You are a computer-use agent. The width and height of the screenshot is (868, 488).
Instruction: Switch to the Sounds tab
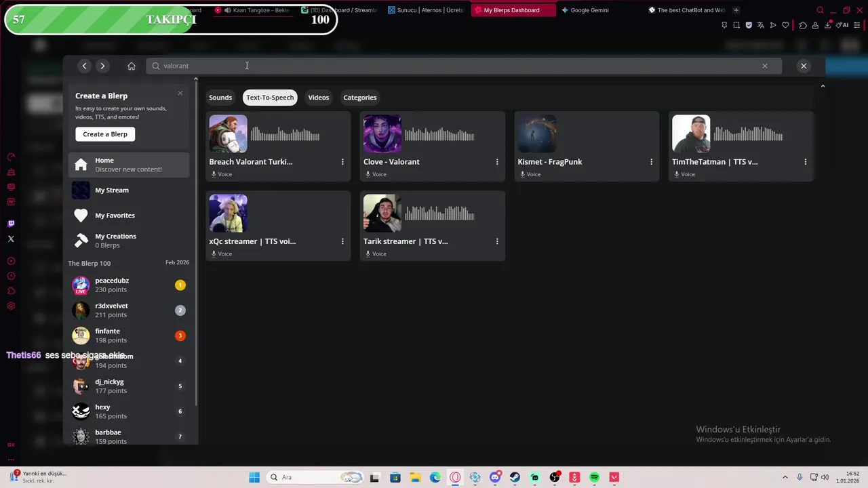click(220, 98)
